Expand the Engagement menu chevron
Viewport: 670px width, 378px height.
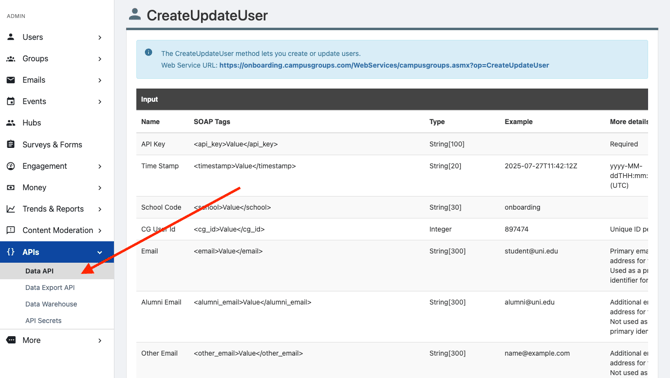click(x=100, y=166)
